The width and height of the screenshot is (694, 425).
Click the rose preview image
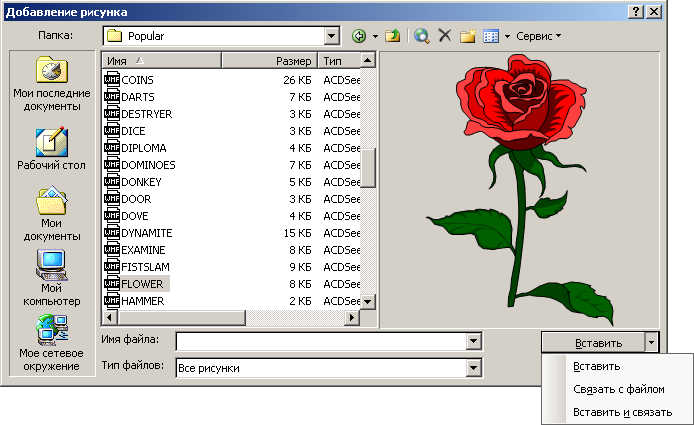click(520, 189)
